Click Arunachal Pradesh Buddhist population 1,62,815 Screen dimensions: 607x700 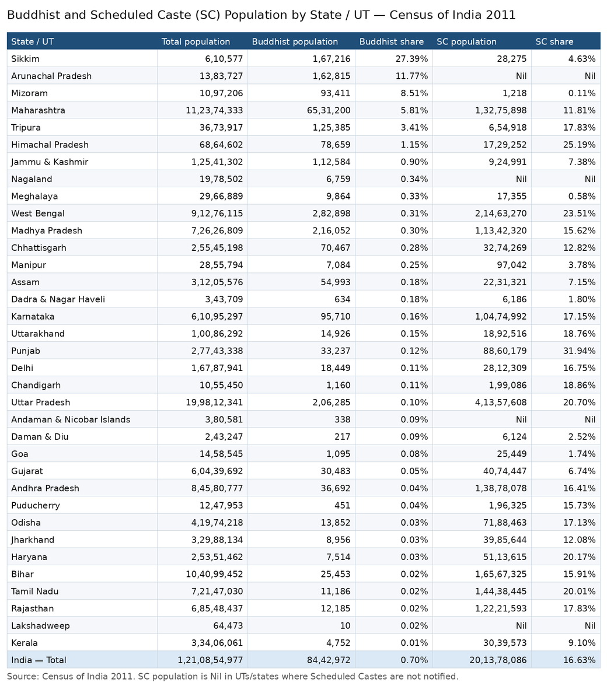[x=301, y=76]
